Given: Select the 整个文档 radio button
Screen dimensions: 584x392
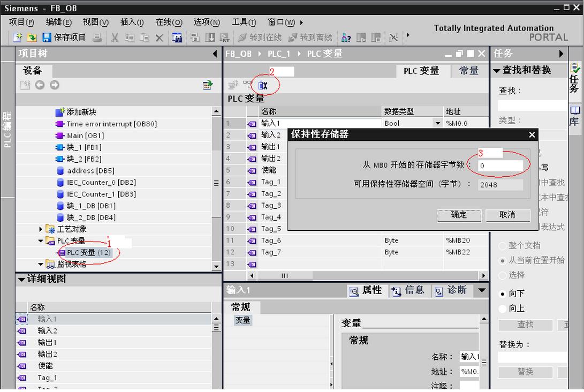Looking at the screenshot, I should (x=503, y=246).
